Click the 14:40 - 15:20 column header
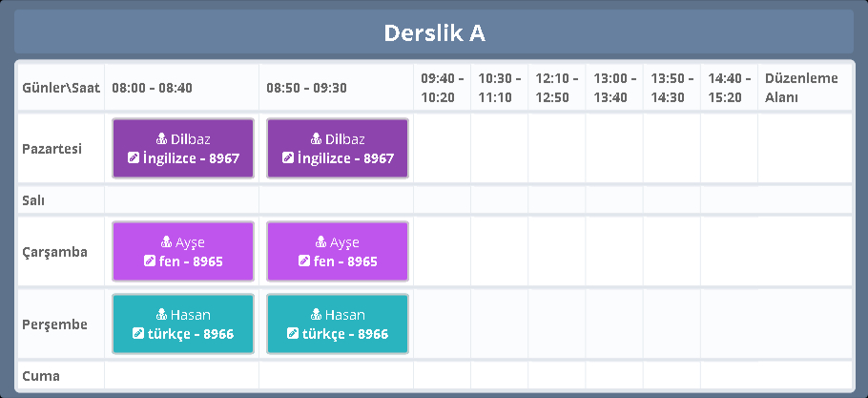868x398 pixels. pos(729,88)
